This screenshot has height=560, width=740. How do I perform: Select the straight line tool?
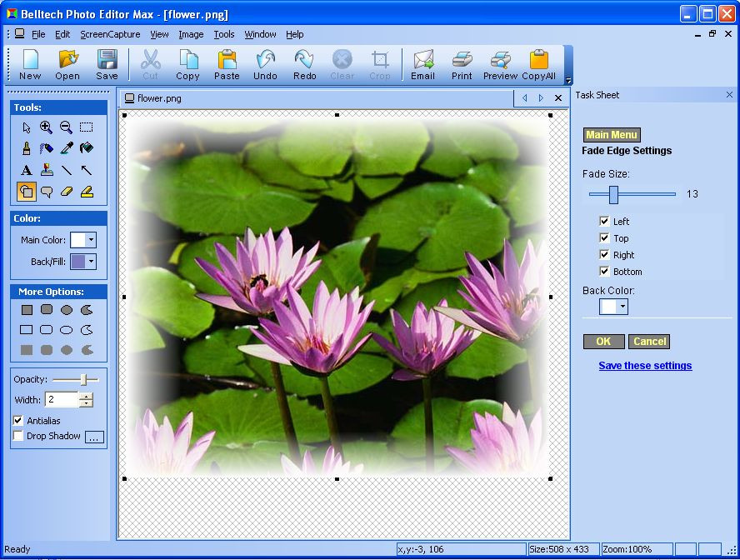[67, 170]
